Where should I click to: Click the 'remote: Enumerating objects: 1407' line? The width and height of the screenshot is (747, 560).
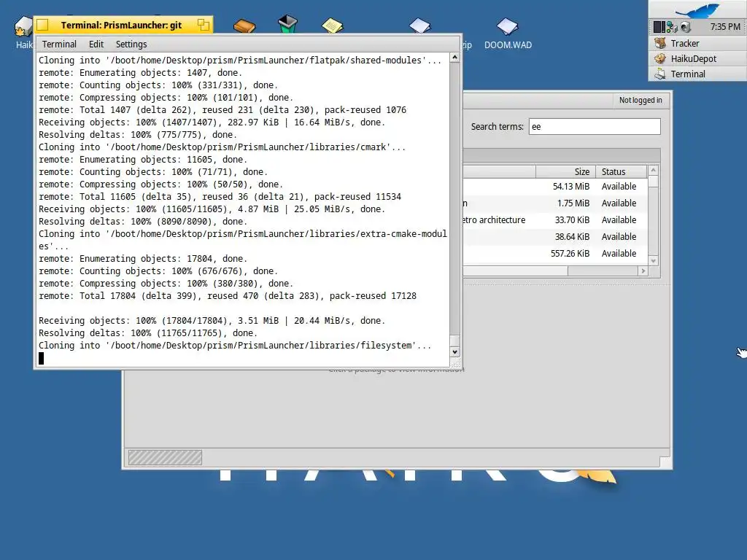(141, 73)
